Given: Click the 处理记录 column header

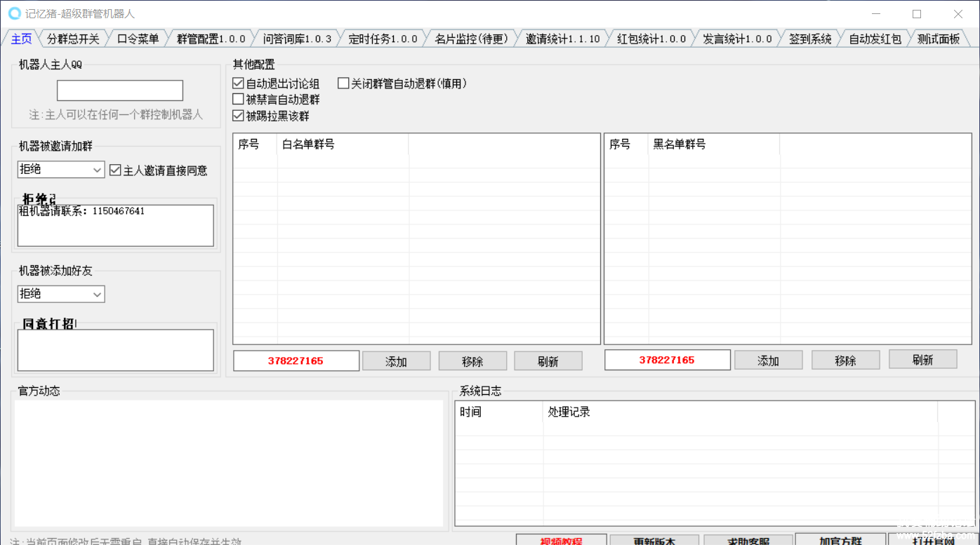Looking at the screenshot, I should point(741,412).
